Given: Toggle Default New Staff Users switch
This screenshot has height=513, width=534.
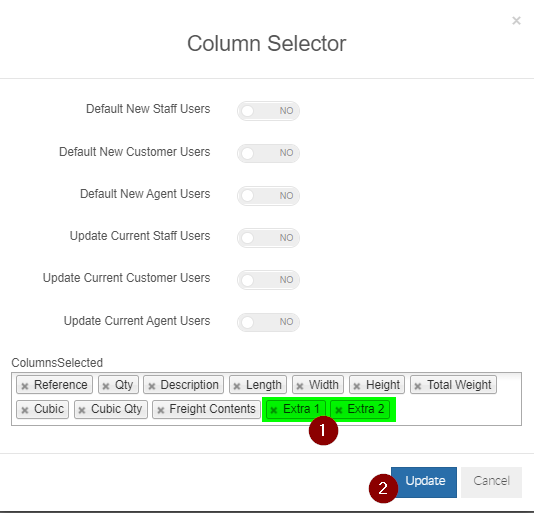Looking at the screenshot, I should coord(268,111).
